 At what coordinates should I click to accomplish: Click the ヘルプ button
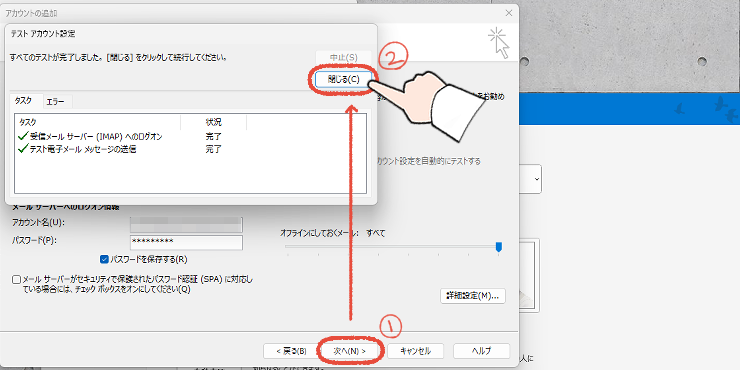coord(481,351)
